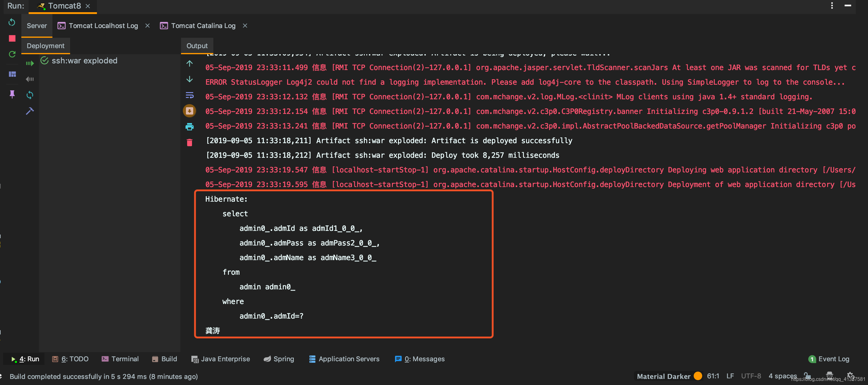This screenshot has width=868, height=385.
Task: Open the Application Servers tool window
Action: point(344,359)
